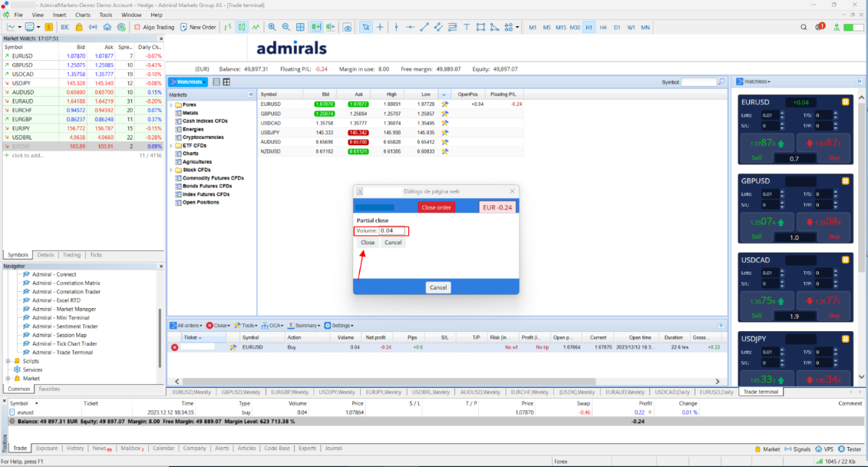Click the Close order red button
The height and width of the screenshot is (467, 868).
436,207
